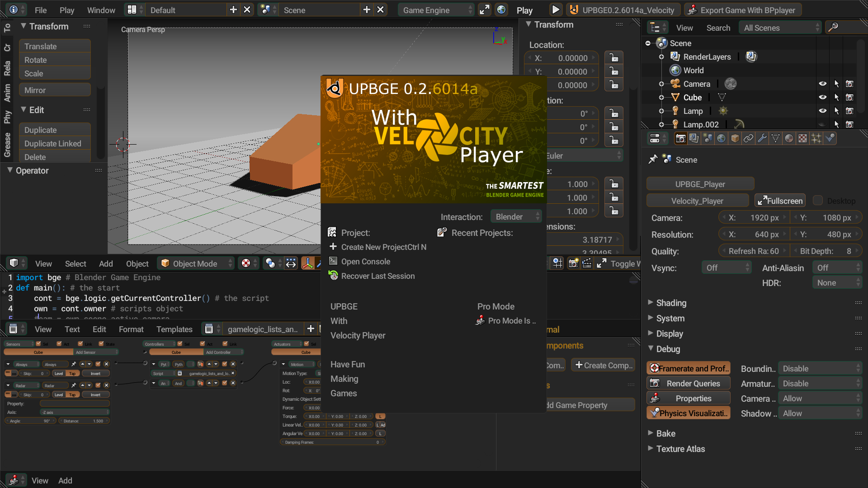The width and height of the screenshot is (868, 488).
Task: Adjust the Bit Depth 8 field
Action: 826,251
